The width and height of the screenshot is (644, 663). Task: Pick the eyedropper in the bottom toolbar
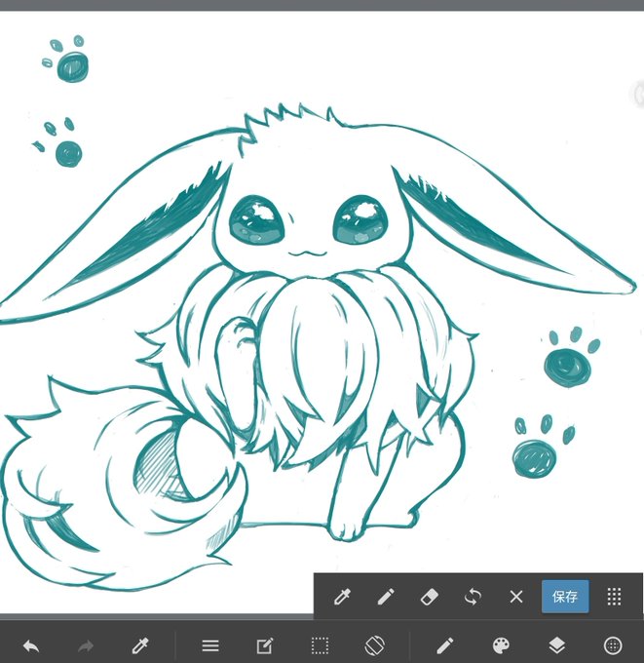140,645
